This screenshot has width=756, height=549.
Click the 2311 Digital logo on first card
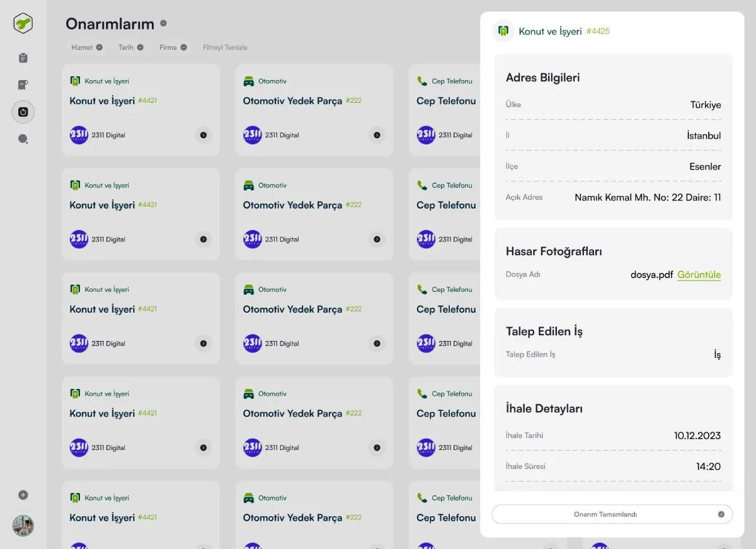[x=79, y=135]
